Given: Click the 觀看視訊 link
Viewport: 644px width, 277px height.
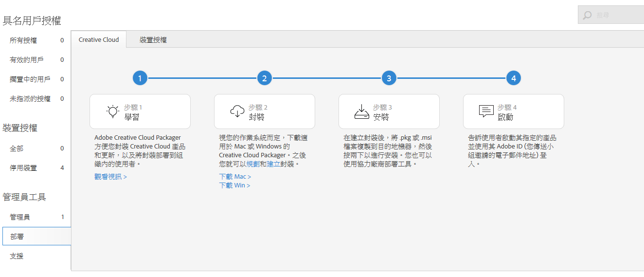Looking at the screenshot, I should coord(110,177).
